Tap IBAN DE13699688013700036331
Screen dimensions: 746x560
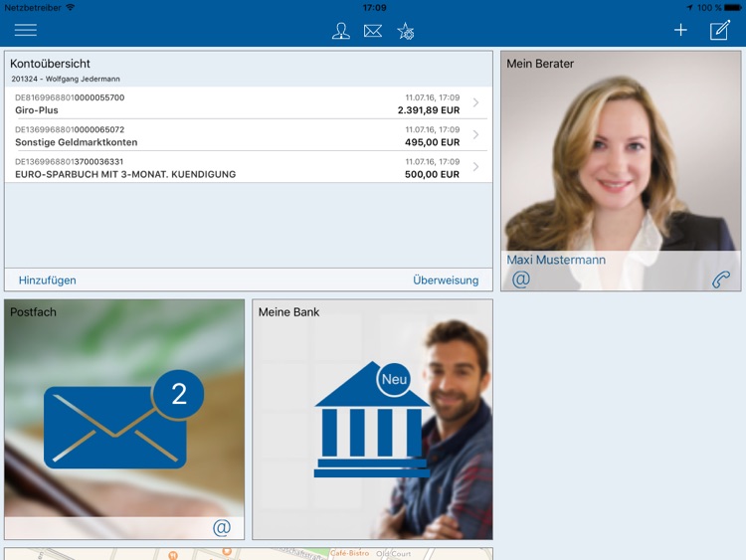pyautogui.click(x=69, y=162)
